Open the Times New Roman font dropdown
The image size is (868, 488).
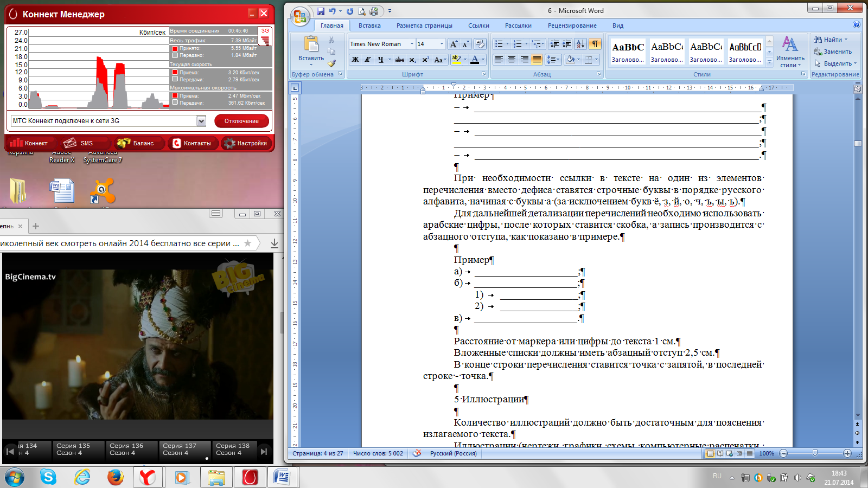(x=412, y=44)
